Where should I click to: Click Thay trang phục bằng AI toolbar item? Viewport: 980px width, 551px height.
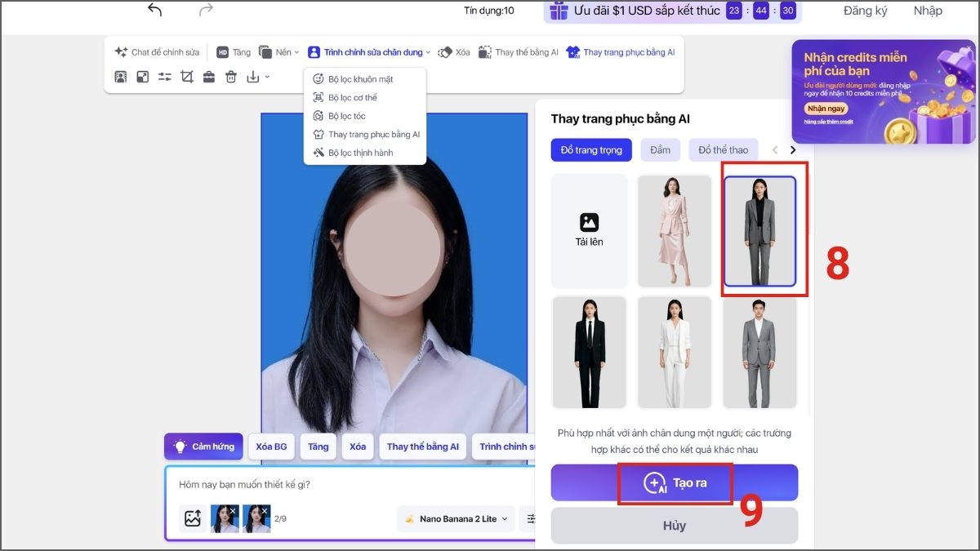(621, 52)
